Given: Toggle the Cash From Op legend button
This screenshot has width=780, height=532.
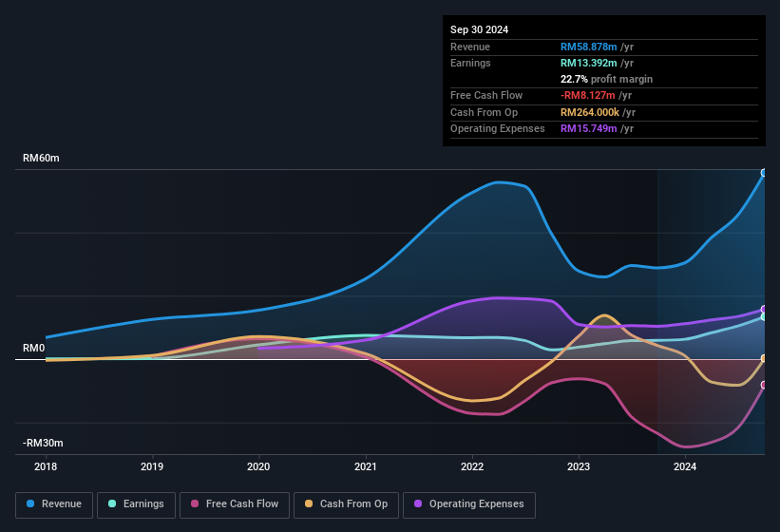Looking at the screenshot, I should coord(346,504).
